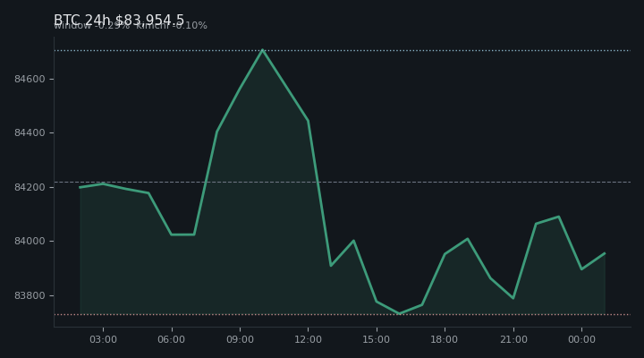The width and height of the screenshot is (644, 358).
Task: Click the 18:00 time axis label
Action: tap(445, 339)
